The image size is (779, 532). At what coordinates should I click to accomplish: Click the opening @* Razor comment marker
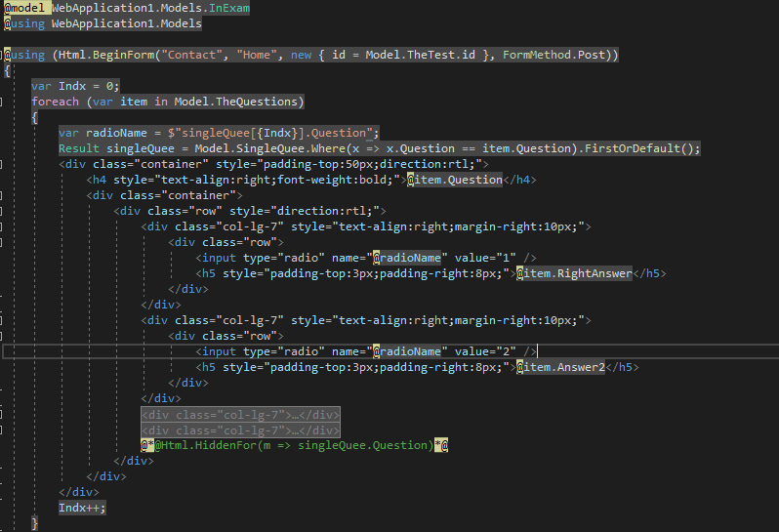pyautogui.click(x=147, y=445)
